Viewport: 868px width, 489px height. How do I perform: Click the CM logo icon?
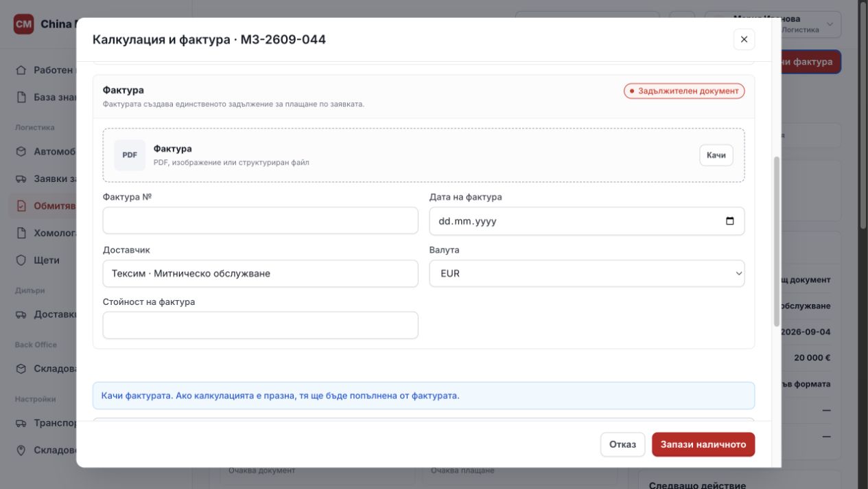(24, 24)
